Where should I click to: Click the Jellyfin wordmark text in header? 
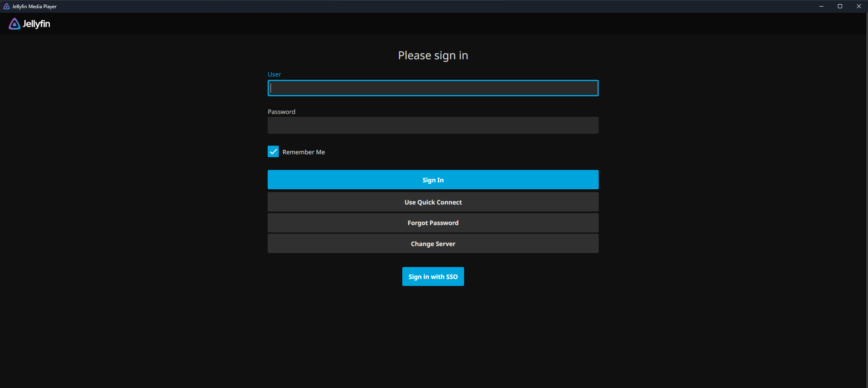36,24
